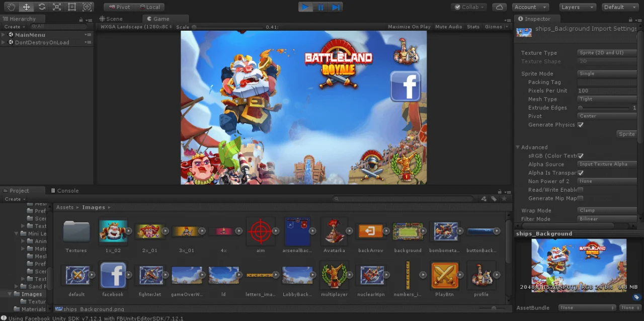
Task: Toggle Maximize On Play
Action: pyautogui.click(x=409, y=27)
